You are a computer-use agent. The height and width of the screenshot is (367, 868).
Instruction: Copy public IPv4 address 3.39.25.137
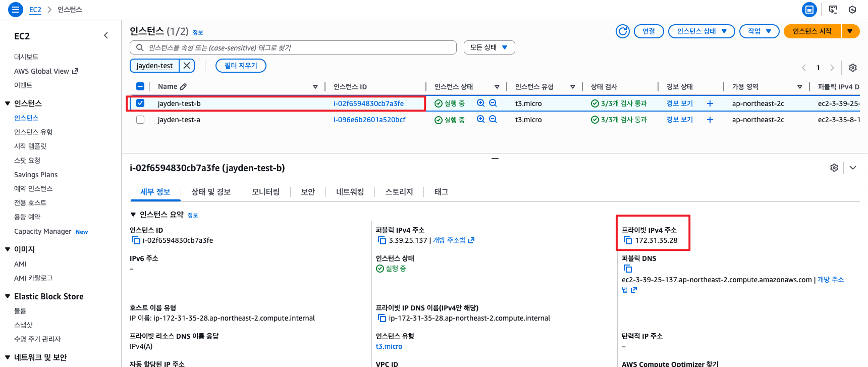[382, 241]
